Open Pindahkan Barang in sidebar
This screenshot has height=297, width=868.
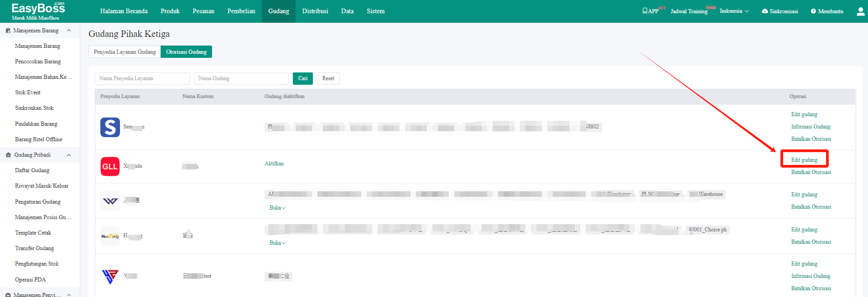pyautogui.click(x=36, y=124)
